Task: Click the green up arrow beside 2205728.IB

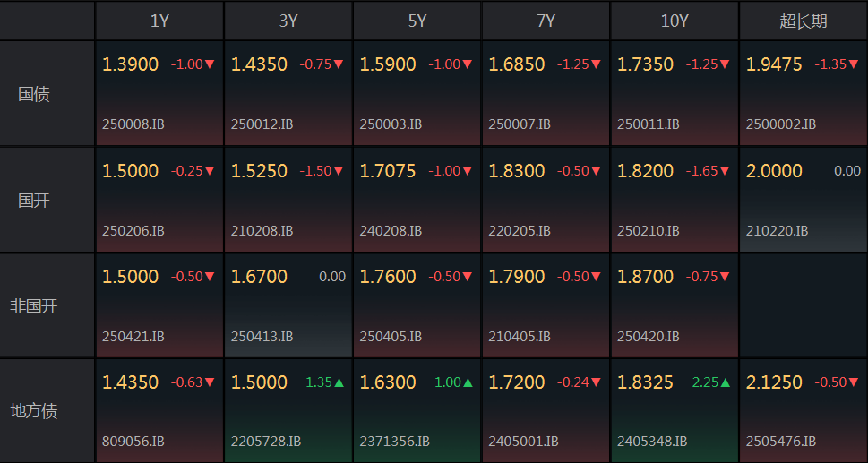Action: [x=339, y=382]
